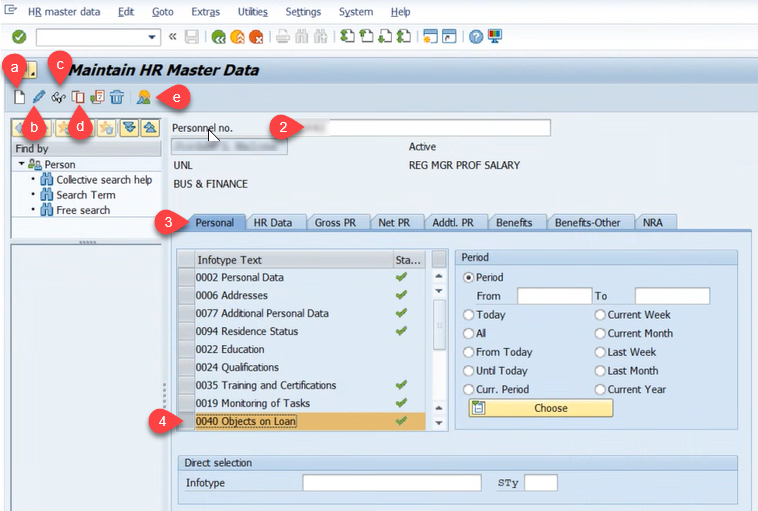Click the Delimit icon

pos(97,97)
